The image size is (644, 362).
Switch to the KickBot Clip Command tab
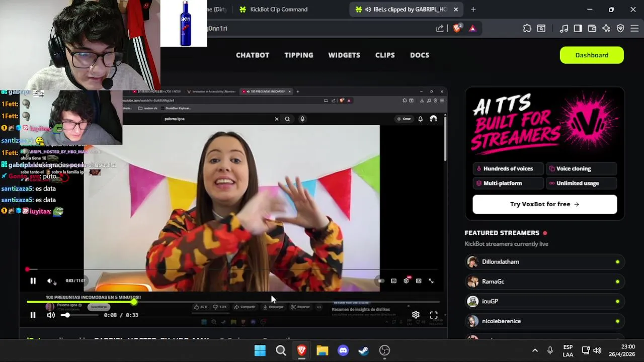pos(273,9)
